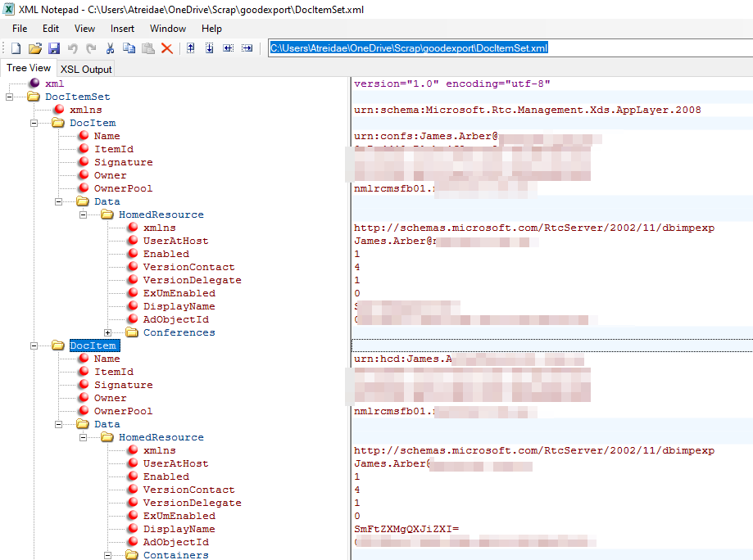The width and height of the screenshot is (753, 560).
Task: Select Name node with urn:hcd value
Action: 107,359
